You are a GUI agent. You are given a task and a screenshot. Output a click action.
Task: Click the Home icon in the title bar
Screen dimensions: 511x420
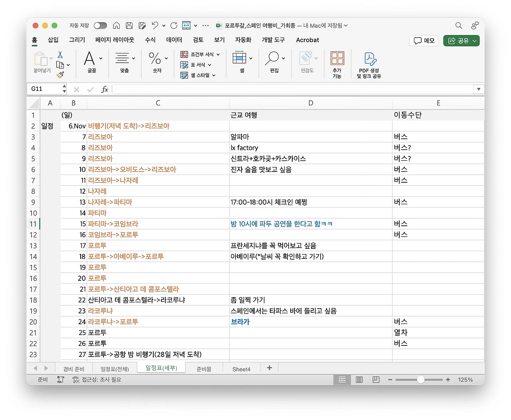tap(117, 26)
